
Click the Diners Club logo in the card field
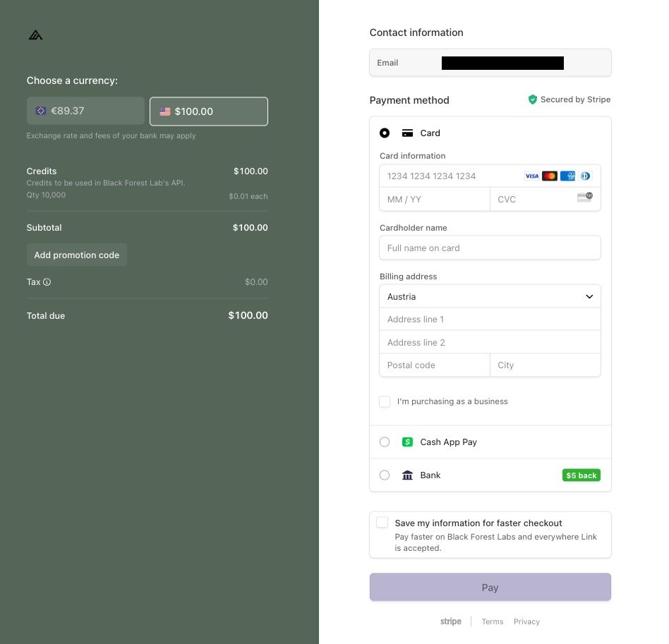click(586, 176)
